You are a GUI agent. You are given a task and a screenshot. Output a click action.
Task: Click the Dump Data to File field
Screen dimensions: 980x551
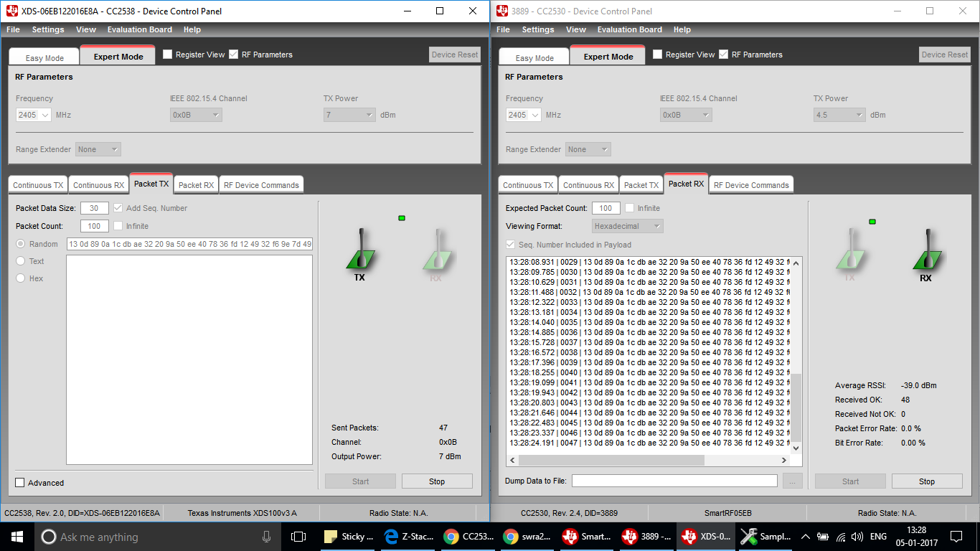tap(674, 481)
